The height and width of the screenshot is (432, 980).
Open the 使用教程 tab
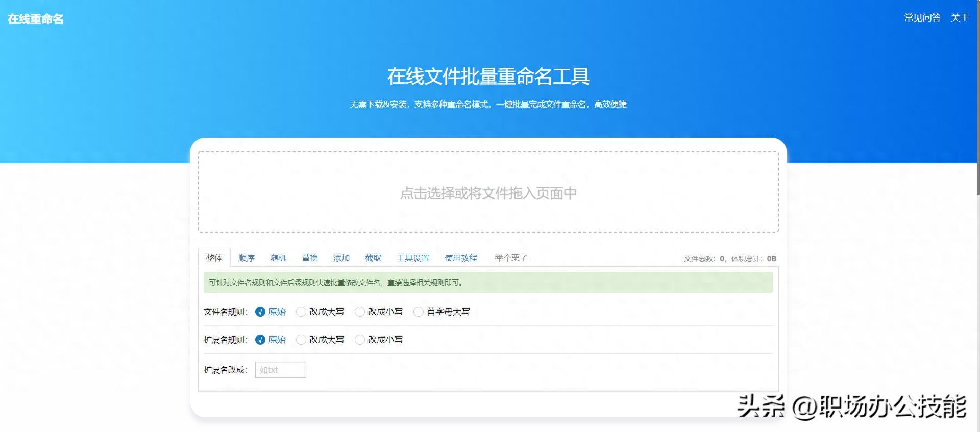(461, 258)
